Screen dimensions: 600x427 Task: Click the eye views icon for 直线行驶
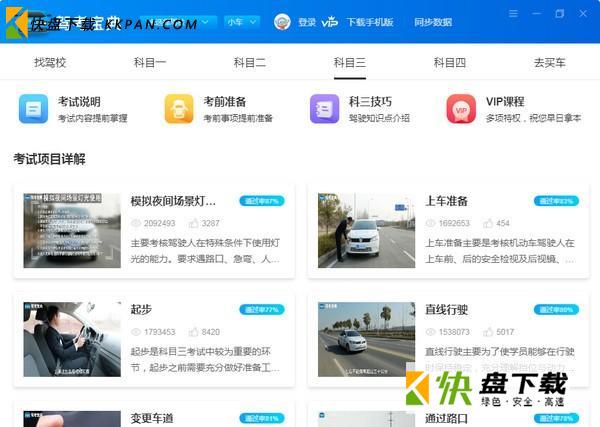click(430, 332)
